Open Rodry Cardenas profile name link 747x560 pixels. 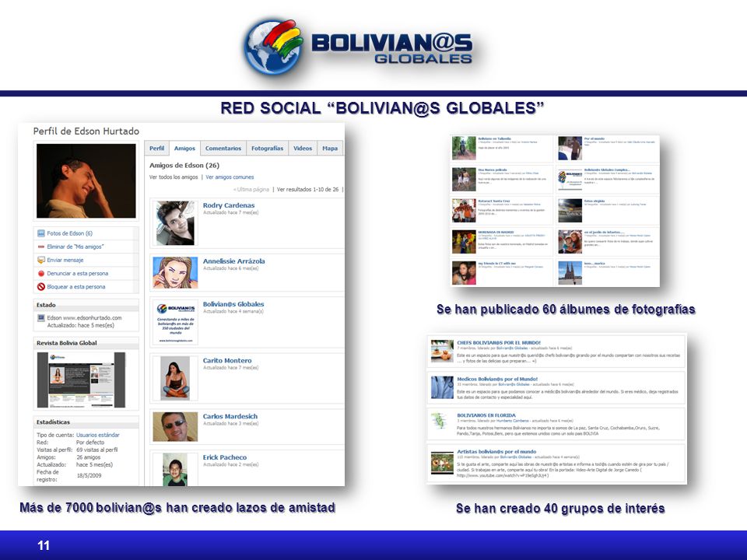click(x=229, y=205)
